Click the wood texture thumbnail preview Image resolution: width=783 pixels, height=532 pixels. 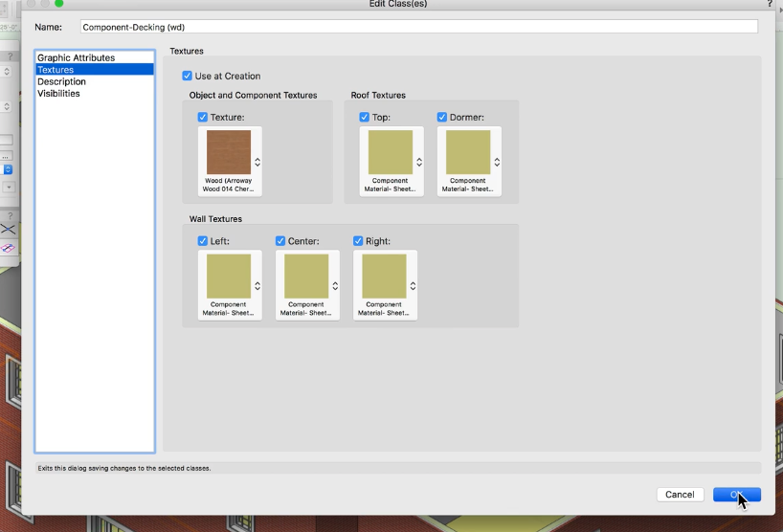(229, 152)
